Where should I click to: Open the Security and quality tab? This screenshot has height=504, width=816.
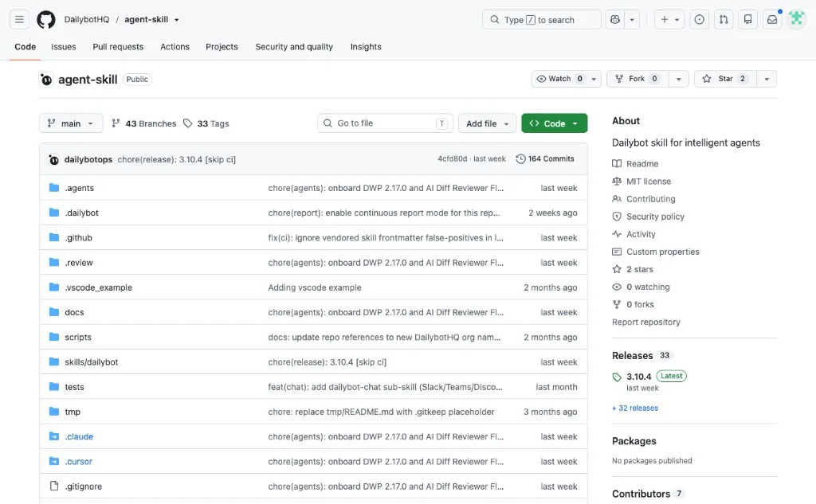(294, 47)
